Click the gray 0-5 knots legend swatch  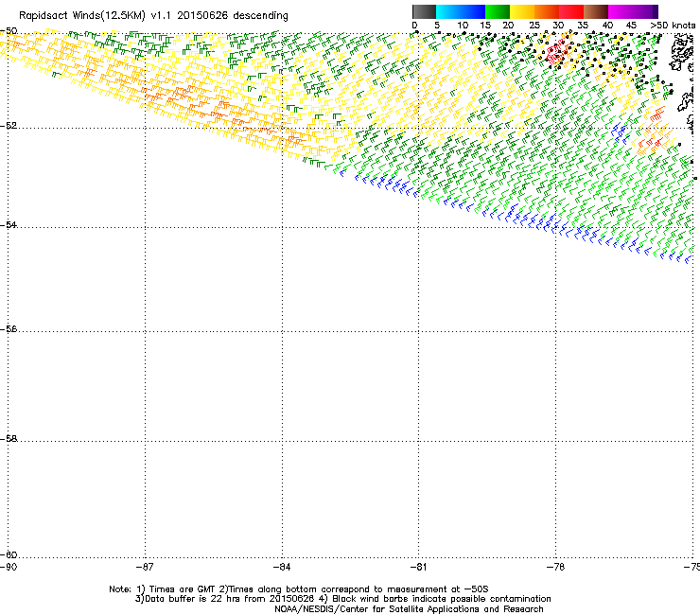(424, 11)
